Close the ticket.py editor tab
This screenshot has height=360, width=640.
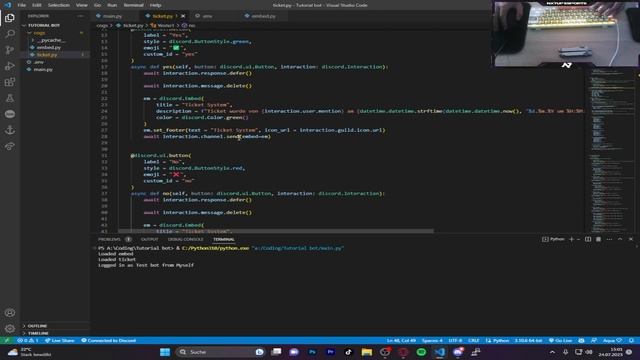tap(183, 16)
